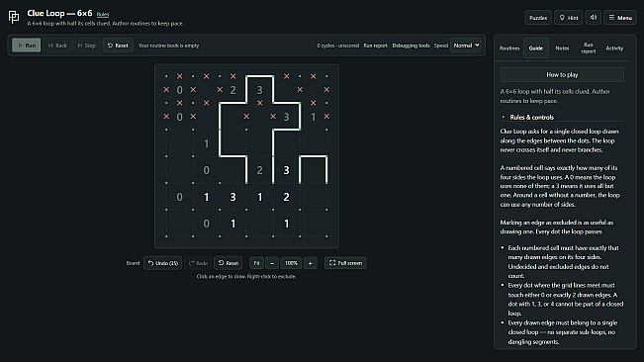Zoom in the board with plus button
644x362 pixels.
coord(310,263)
